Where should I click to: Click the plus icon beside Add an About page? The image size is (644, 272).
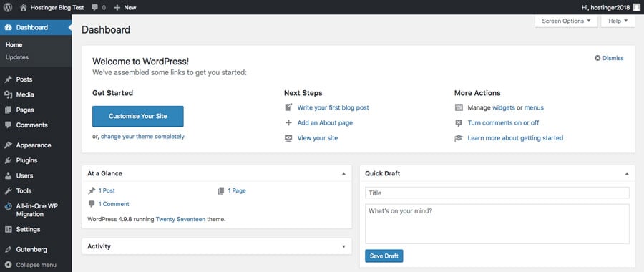(x=288, y=122)
